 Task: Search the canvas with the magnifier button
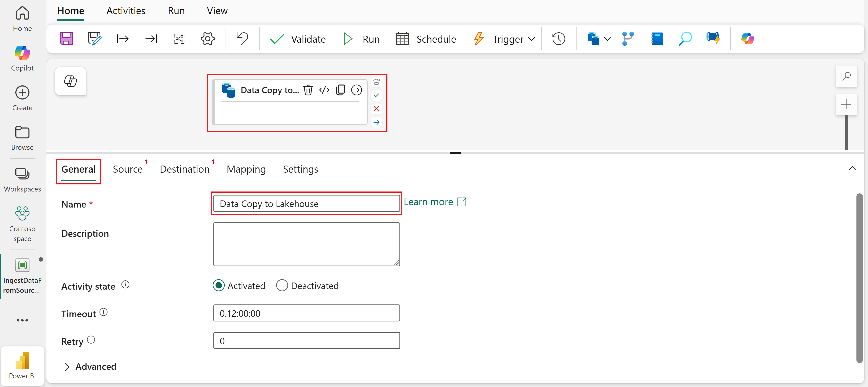(846, 76)
